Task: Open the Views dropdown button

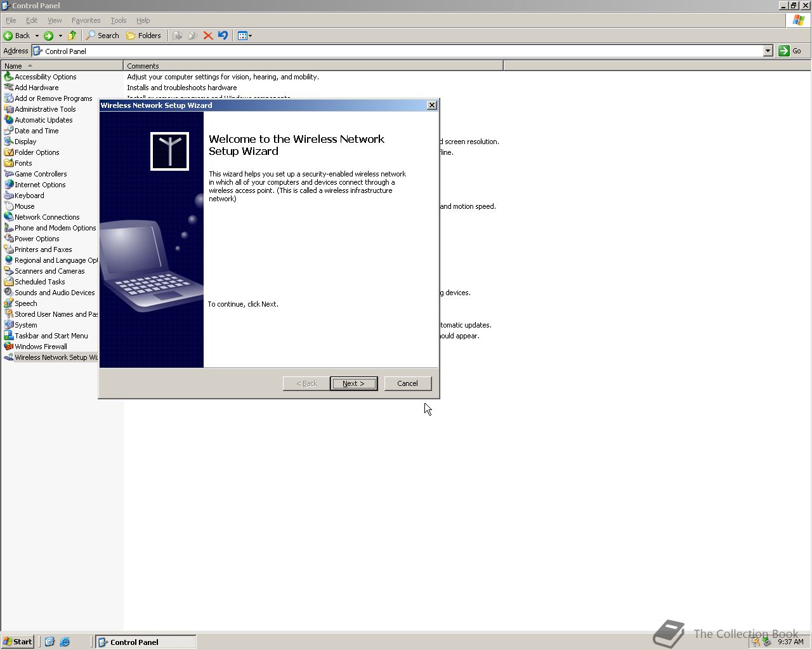Action: [x=244, y=36]
